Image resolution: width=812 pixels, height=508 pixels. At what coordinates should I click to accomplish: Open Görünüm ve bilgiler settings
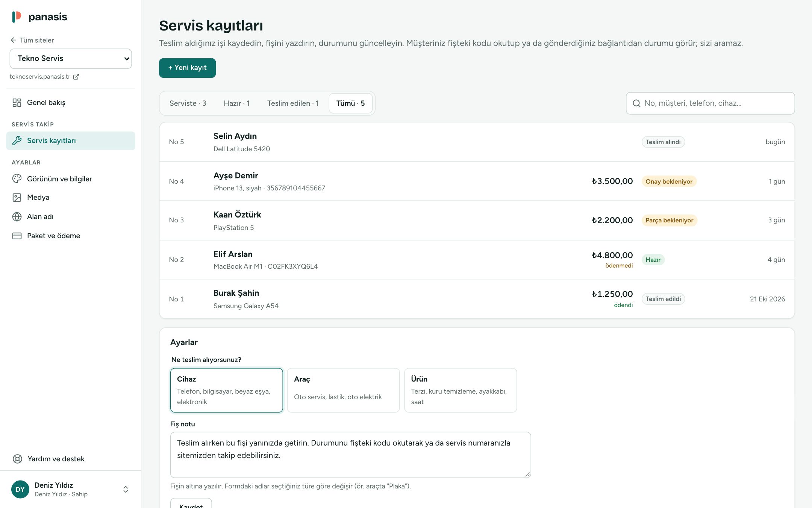tap(71, 179)
